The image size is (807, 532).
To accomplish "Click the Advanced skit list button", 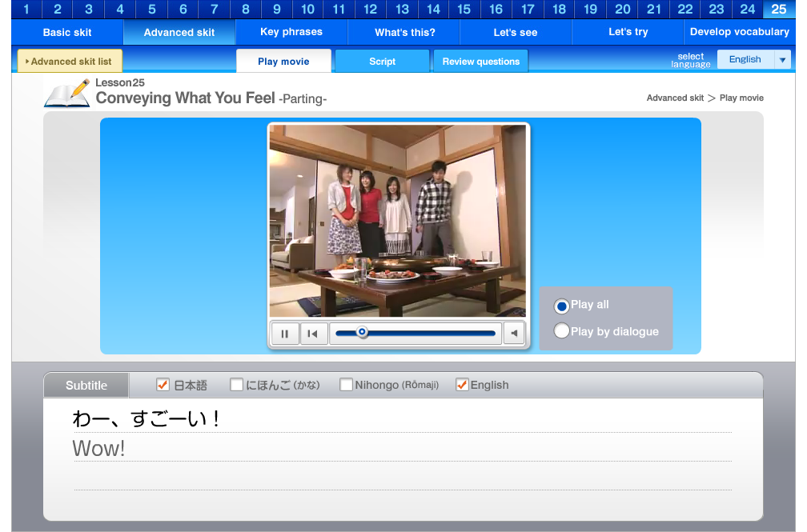I will [69, 60].
